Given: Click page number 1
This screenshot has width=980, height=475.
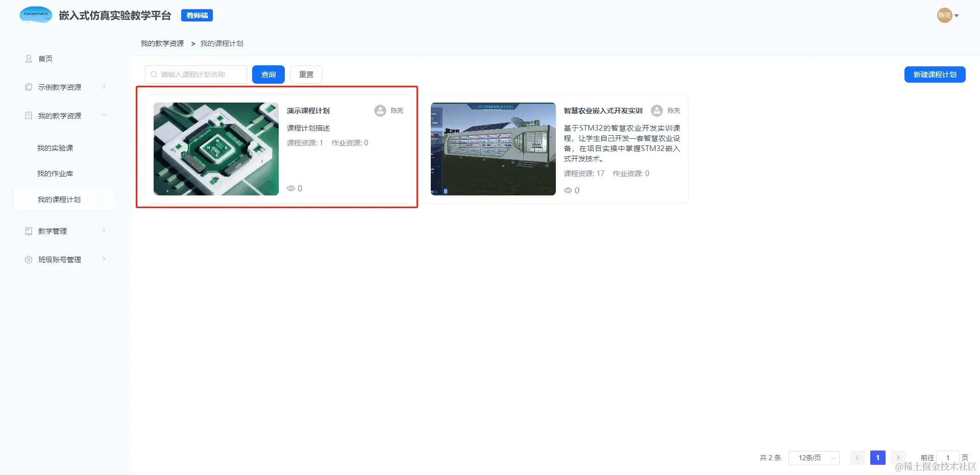Looking at the screenshot, I should point(878,458).
